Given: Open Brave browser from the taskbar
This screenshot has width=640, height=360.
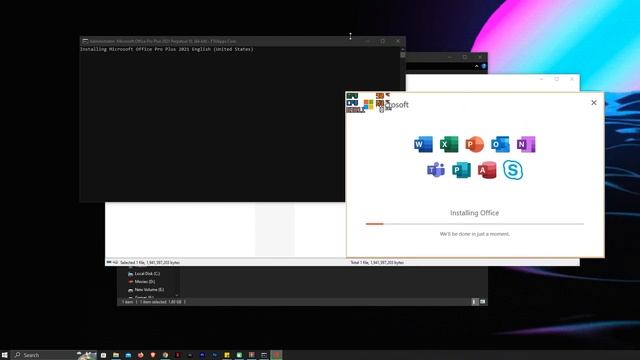Looking at the screenshot, I should 153,355.
